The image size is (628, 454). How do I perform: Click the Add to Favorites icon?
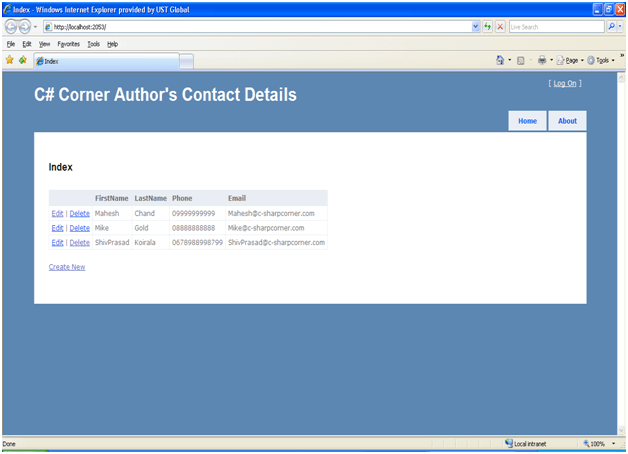22,60
